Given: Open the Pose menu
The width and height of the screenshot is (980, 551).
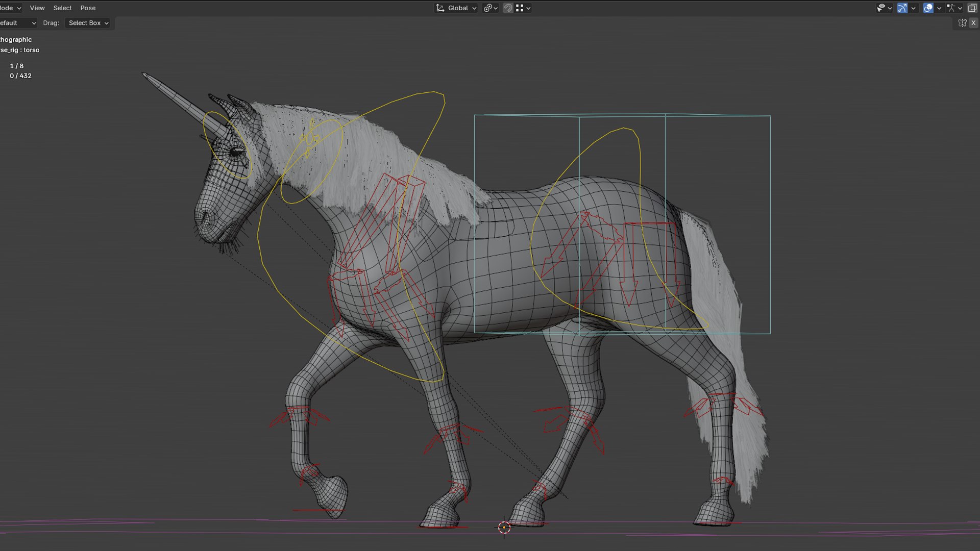Looking at the screenshot, I should pyautogui.click(x=88, y=8).
